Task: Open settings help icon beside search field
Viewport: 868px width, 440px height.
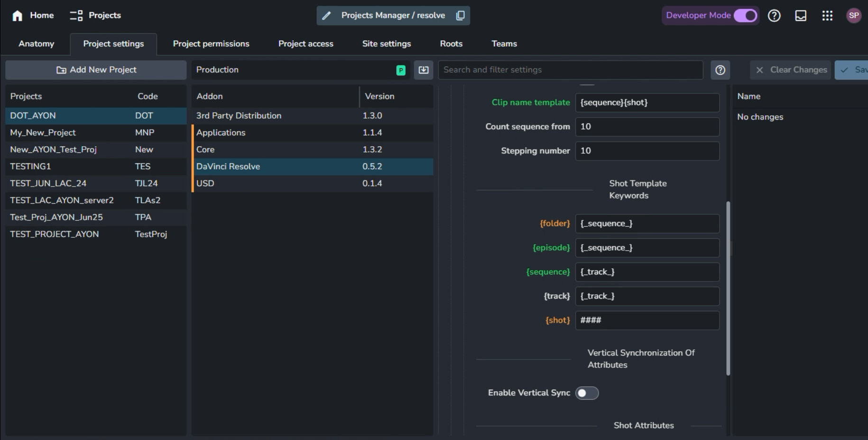Action: pos(720,70)
